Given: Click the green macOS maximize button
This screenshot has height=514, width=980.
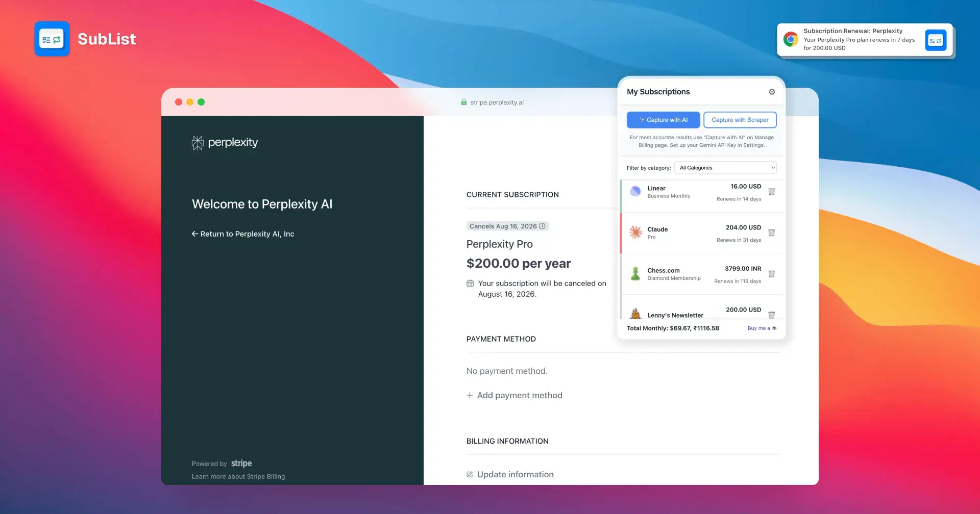Looking at the screenshot, I should (201, 102).
